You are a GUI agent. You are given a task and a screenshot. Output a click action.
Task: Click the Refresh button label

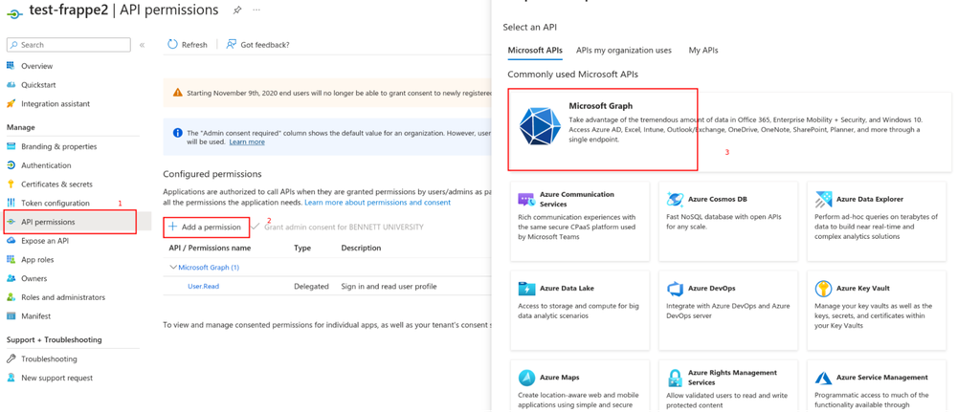[x=194, y=45]
